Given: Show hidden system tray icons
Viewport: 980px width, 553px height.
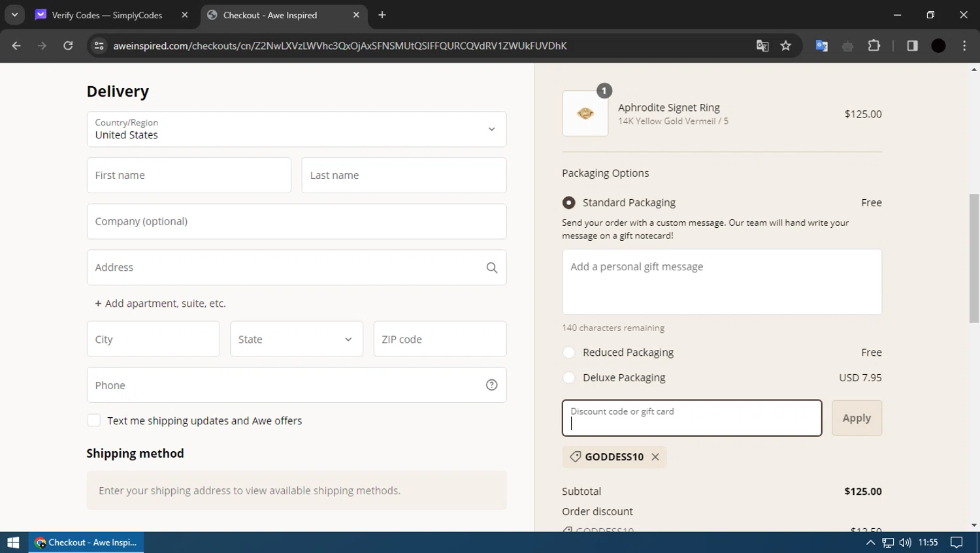Looking at the screenshot, I should point(870,543).
